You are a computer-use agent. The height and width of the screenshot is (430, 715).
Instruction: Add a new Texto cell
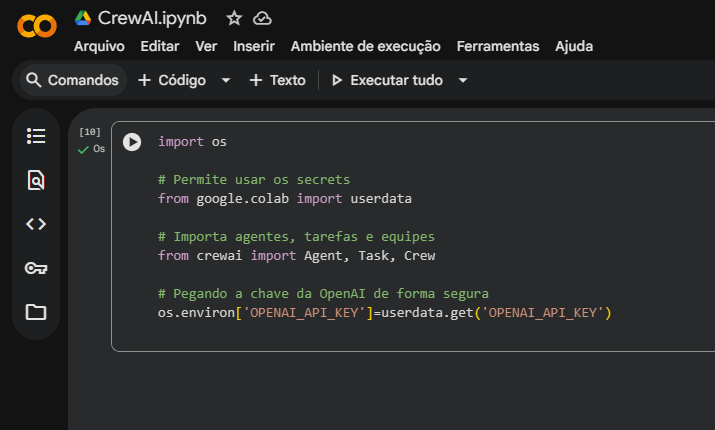click(277, 80)
